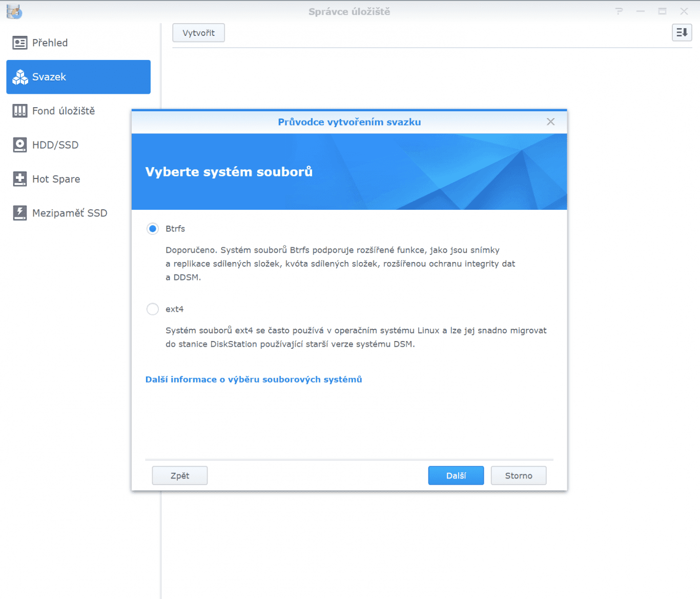Click the ext4 label text
700x599 pixels.
click(x=175, y=309)
